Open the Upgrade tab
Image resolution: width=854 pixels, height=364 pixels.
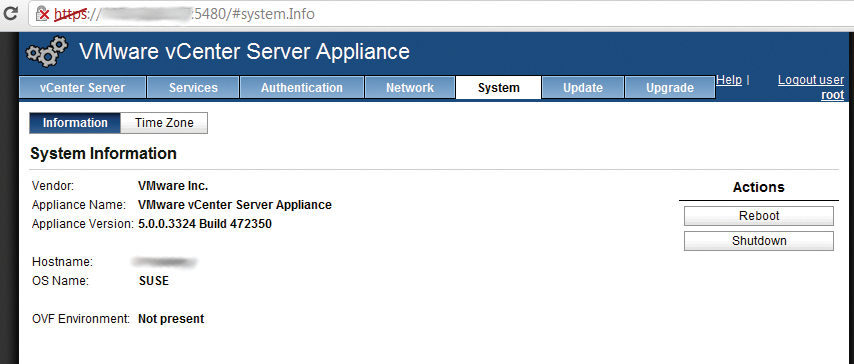(670, 88)
